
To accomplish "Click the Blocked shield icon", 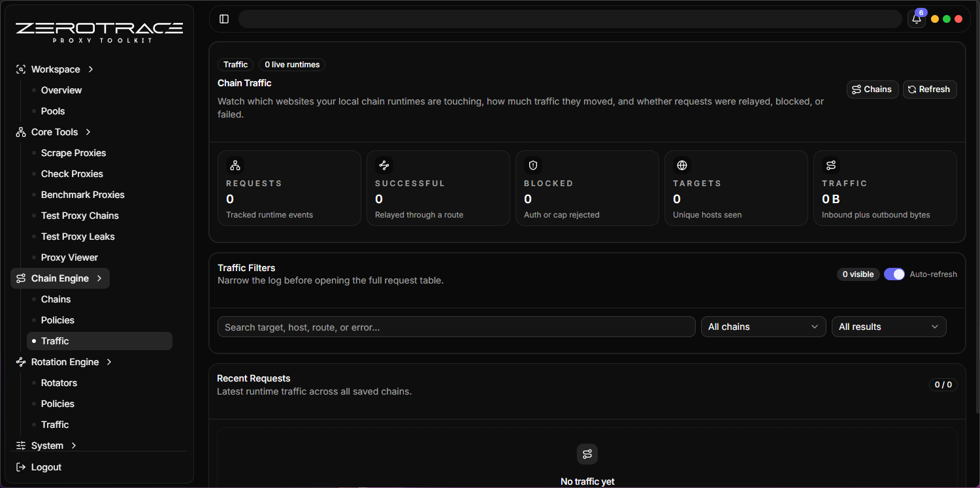I will click(x=533, y=165).
